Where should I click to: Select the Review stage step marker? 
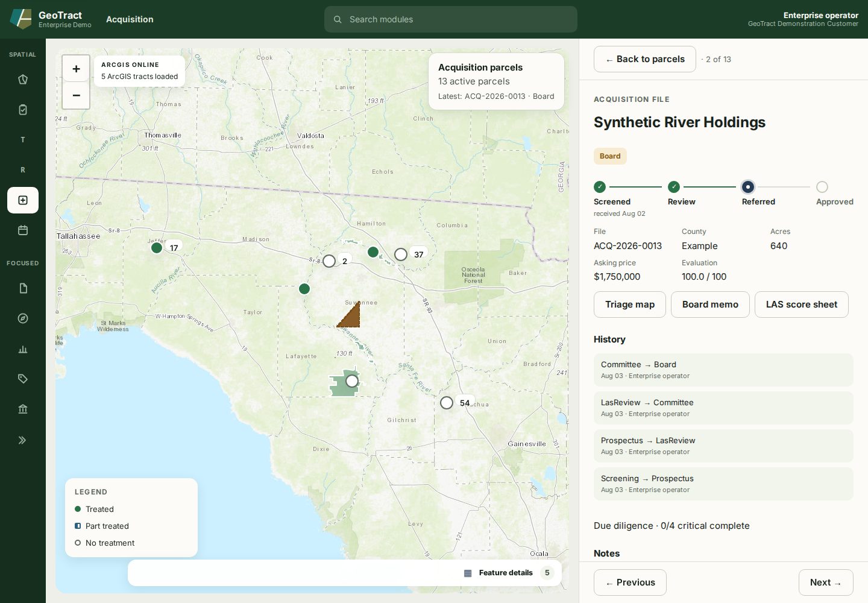click(x=674, y=187)
